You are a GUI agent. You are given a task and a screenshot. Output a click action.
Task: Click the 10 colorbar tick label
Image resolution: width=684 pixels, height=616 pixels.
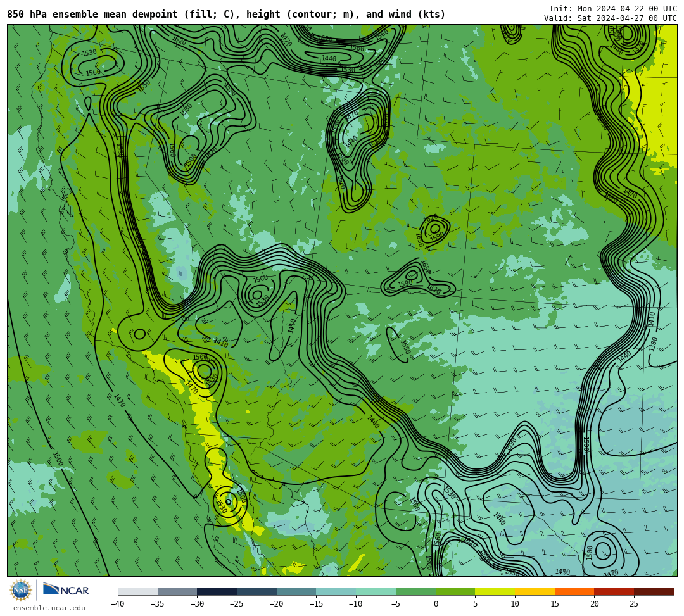515,604
